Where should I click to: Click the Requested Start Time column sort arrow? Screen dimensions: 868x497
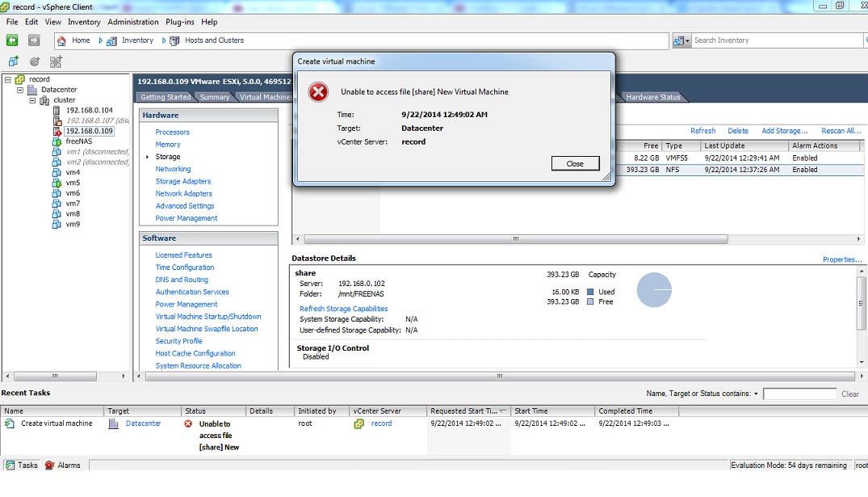point(503,411)
